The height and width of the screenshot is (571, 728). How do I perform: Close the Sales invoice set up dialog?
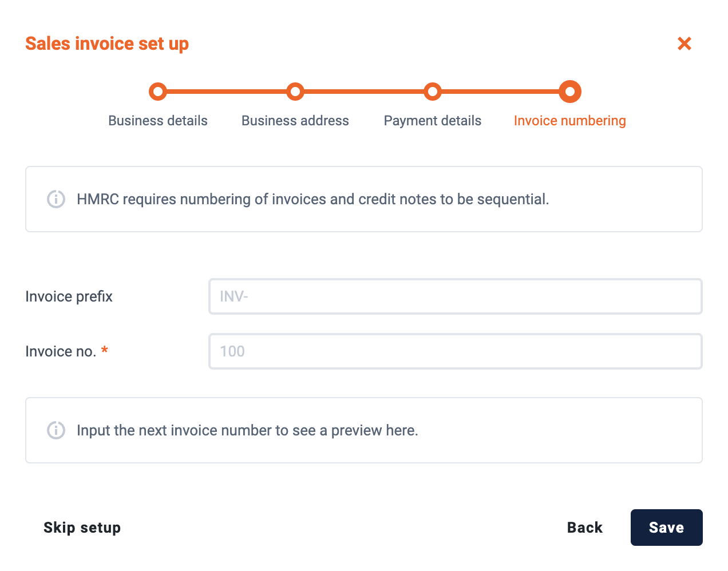coord(685,43)
